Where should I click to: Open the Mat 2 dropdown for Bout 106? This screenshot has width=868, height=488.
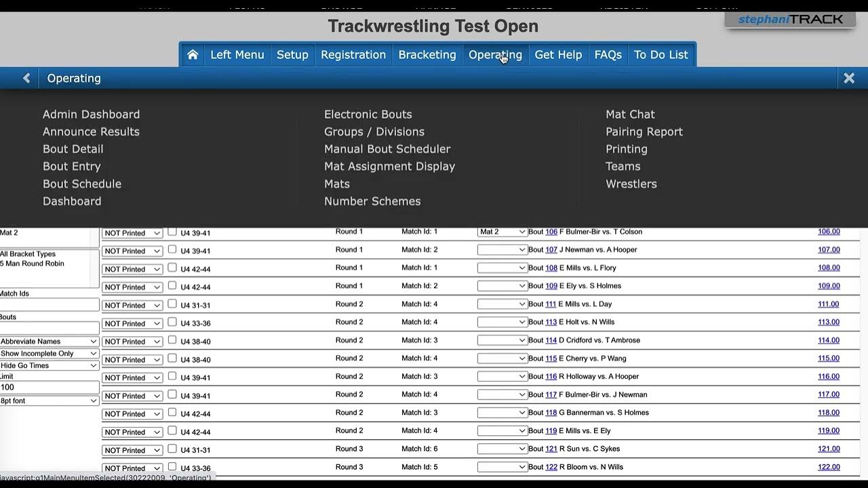click(502, 232)
